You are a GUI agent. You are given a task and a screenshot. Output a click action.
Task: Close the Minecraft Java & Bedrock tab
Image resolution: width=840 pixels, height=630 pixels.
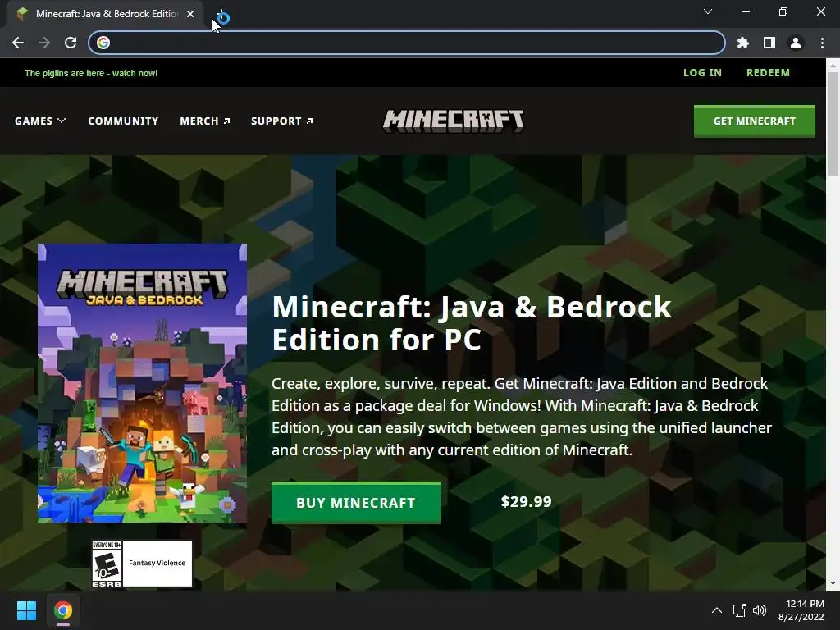point(190,14)
